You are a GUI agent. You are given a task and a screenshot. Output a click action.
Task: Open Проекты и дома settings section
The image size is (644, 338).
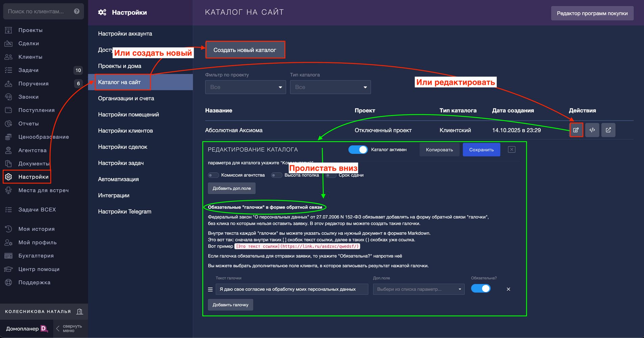tap(120, 66)
